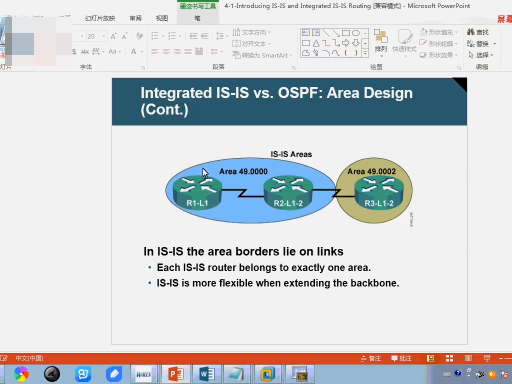Screen dimensions: 512x384
Task: Select the straight line shape
Action: coord(326,33)
